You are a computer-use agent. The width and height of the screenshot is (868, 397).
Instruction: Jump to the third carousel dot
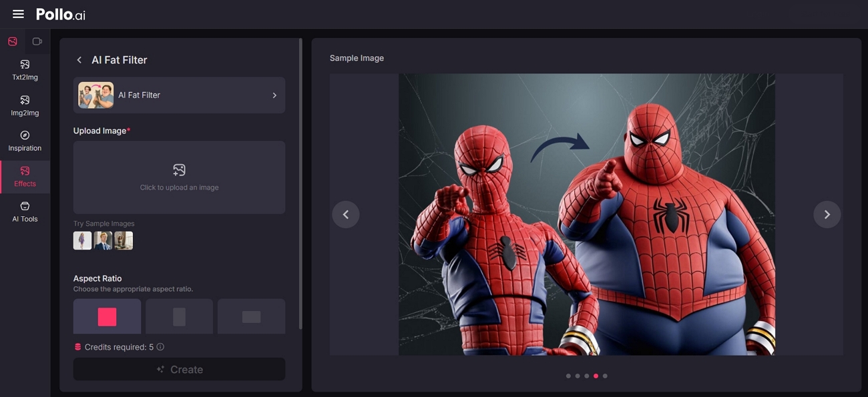pyautogui.click(x=587, y=376)
